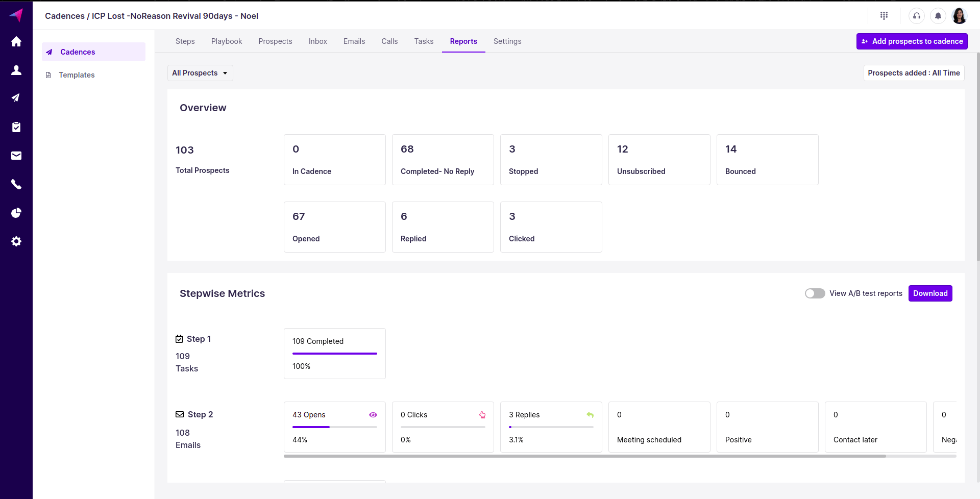The image size is (980, 499).
Task: Open the user profile avatar menu
Action: [x=959, y=16]
